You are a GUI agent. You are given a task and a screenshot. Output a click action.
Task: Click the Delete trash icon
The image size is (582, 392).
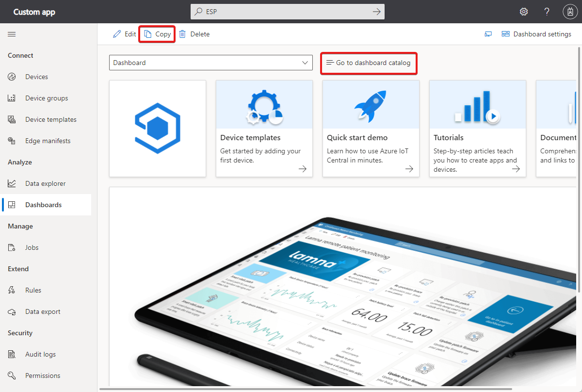pyautogui.click(x=183, y=34)
